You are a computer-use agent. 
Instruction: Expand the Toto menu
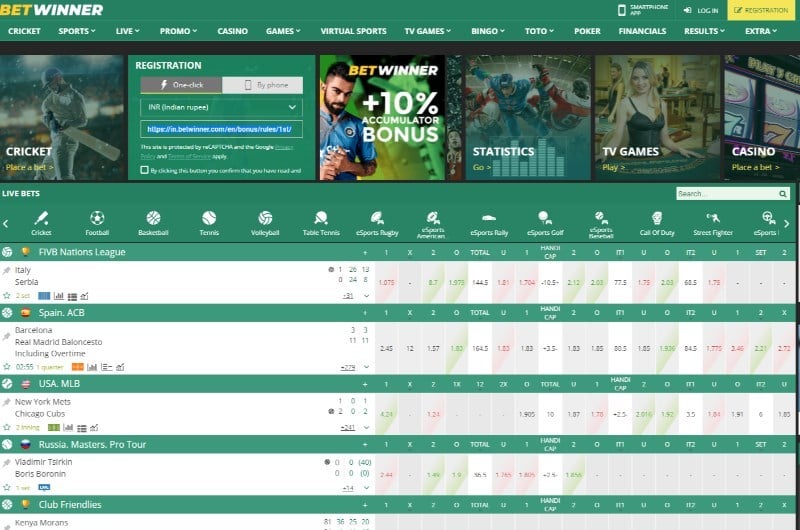pyautogui.click(x=539, y=31)
